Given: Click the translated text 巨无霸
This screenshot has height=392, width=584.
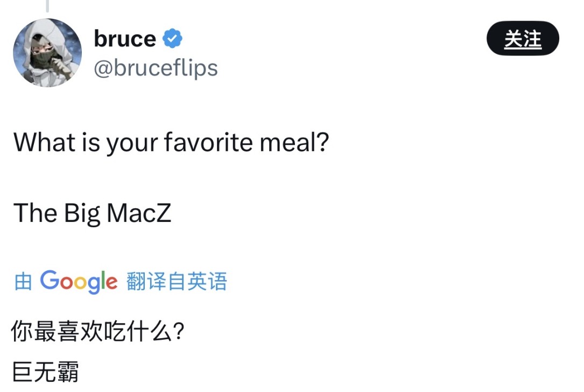Looking at the screenshot, I should click(45, 372).
